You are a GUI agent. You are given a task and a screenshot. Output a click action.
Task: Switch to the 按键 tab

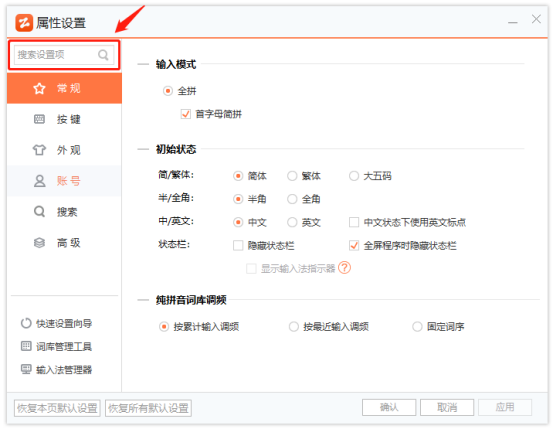(64, 119)
